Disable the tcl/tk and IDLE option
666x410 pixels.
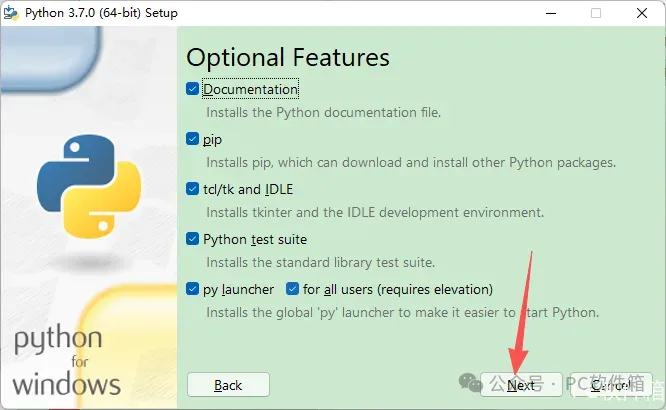coord(192,189)
